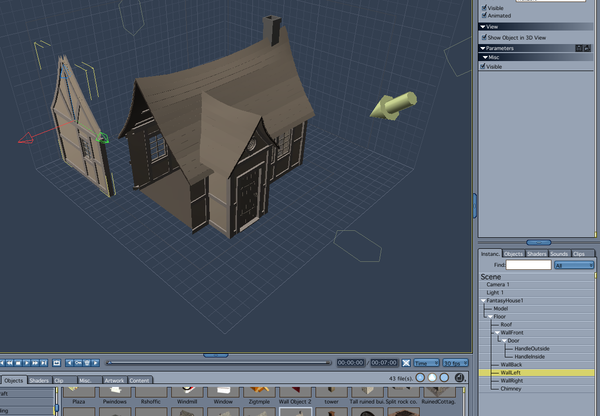Collapse the FantasyHouse1 tree node
600x416 pixels.
pyautogui.click(x=483, y=301)
